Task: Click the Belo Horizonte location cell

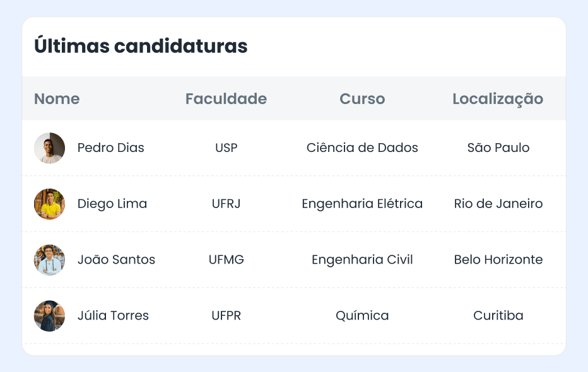Action: point(498,260)
